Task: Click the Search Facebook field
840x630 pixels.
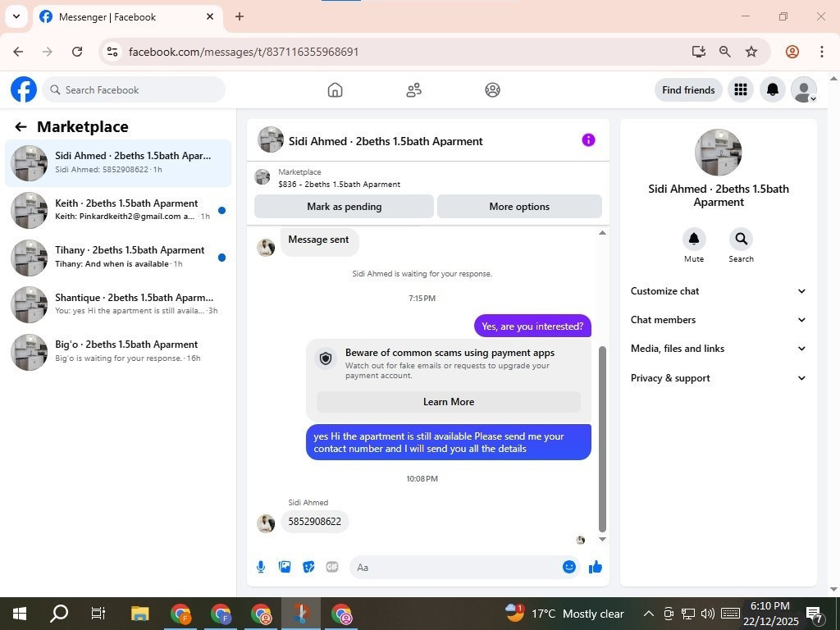Action: point(134,90)
